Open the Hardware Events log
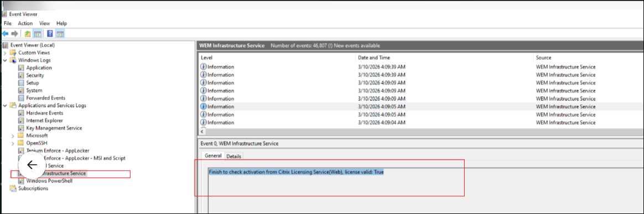 tap(45, 113)
